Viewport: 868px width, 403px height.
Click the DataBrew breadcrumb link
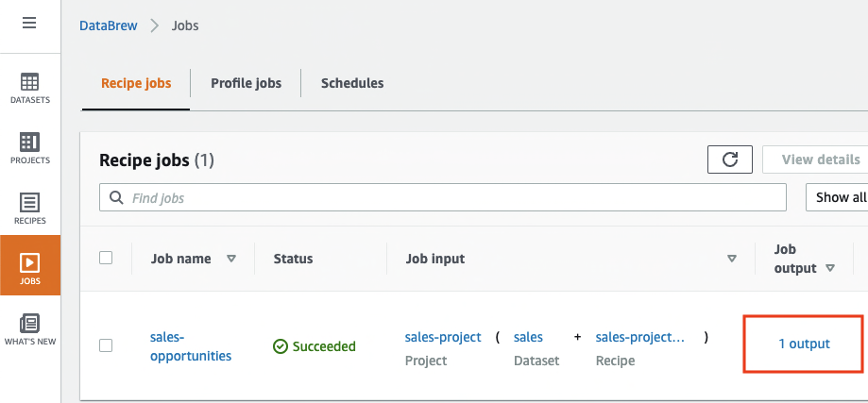[x=108, y=25]
